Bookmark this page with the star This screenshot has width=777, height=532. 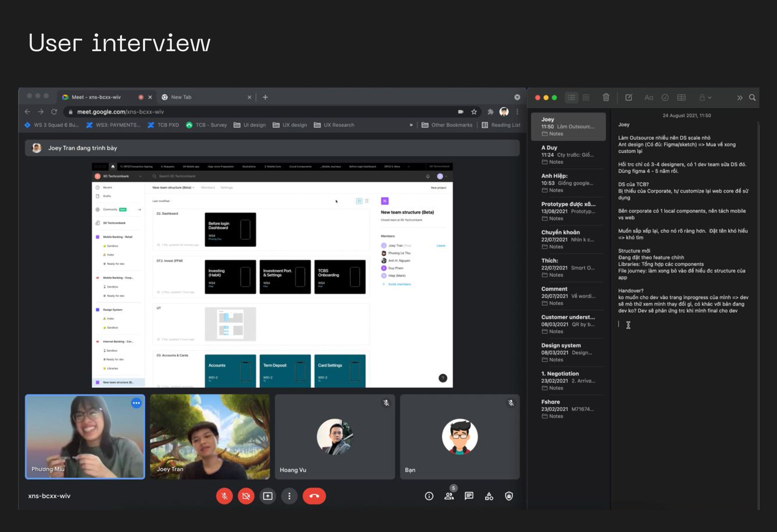click(474, 112)
